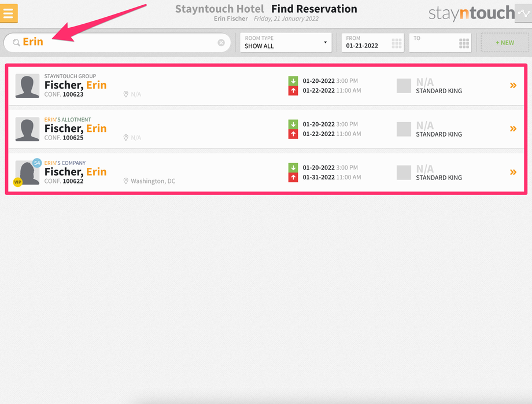The height and width of the screenshot is (404, 532).
Task: Click location pin beside Washington, DC
Action: click(125, 181)
